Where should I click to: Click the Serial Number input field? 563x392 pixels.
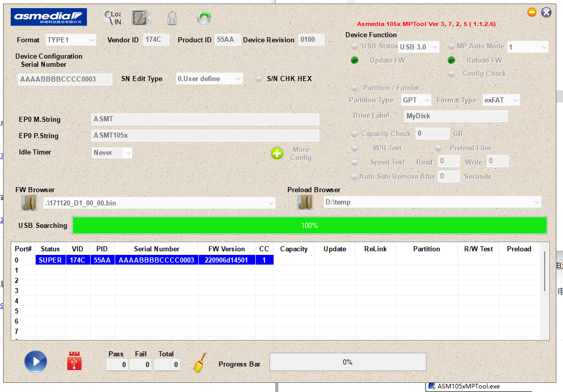(x=65, y=80)
